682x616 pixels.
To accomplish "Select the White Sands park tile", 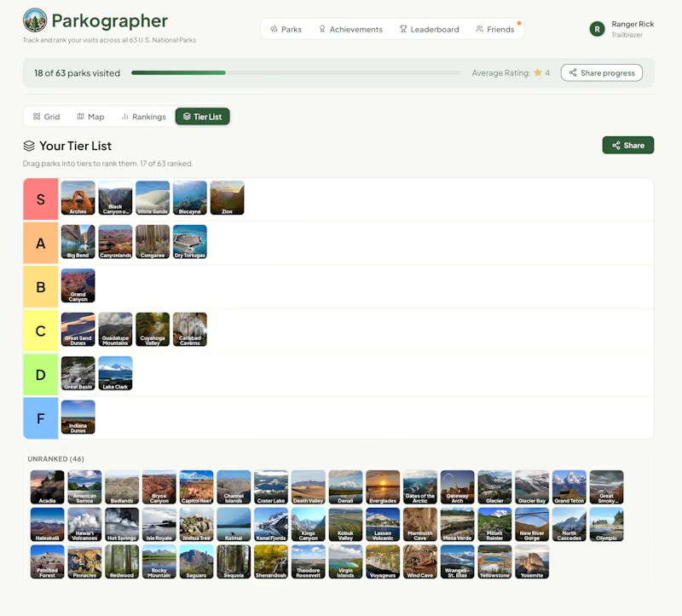I will tap(153, 198).
